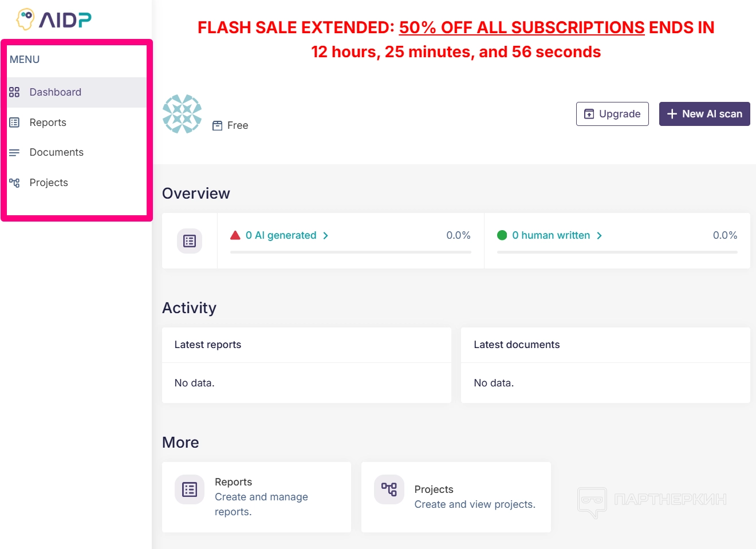
Task: Expand the human written chevron arrow
Action: point(600,236)
